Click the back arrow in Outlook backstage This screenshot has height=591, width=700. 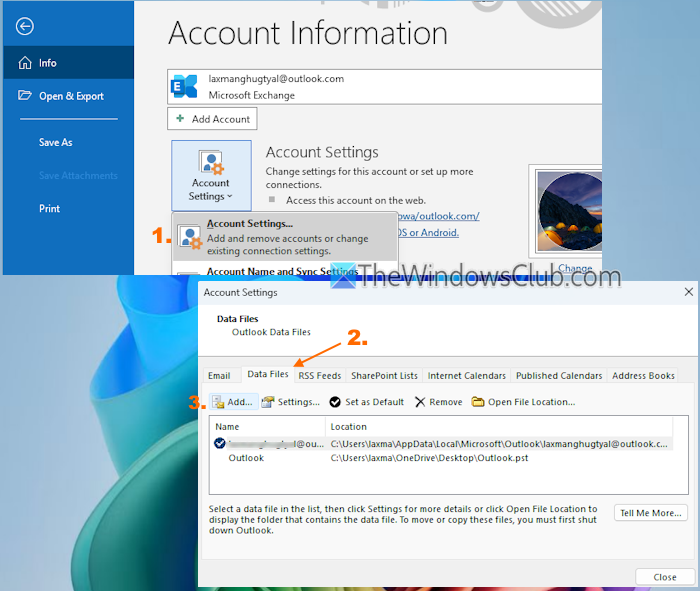click(x=25, y=27)
